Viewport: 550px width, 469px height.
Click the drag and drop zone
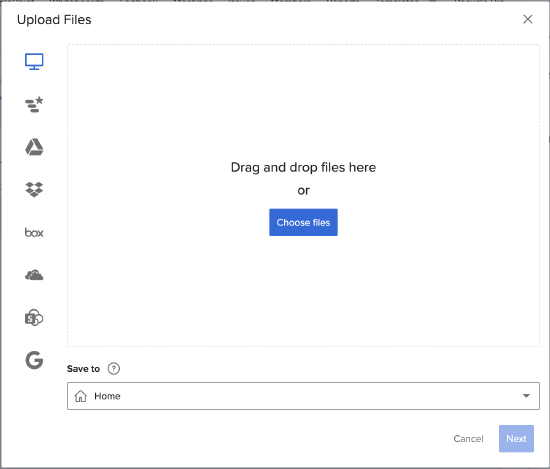click(303, 195)
